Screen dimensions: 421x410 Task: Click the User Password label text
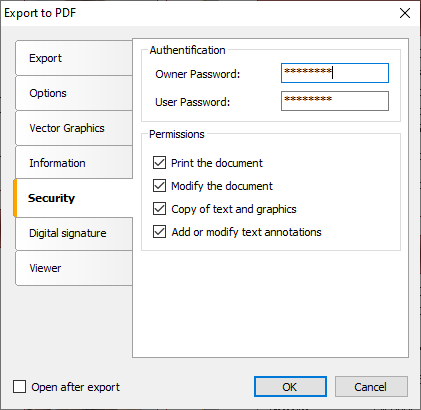coord(193,102)
